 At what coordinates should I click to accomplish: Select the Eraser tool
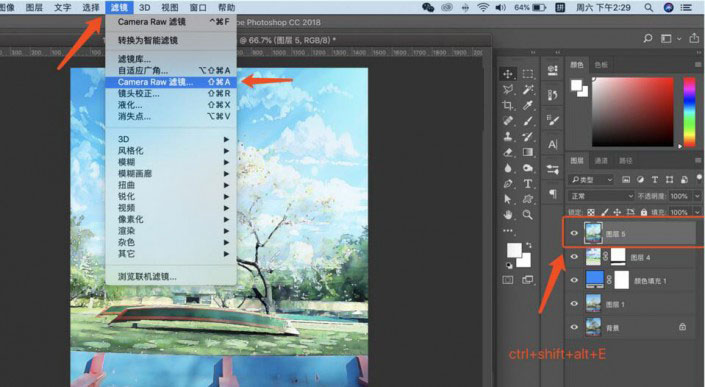(x=508, y=152)
